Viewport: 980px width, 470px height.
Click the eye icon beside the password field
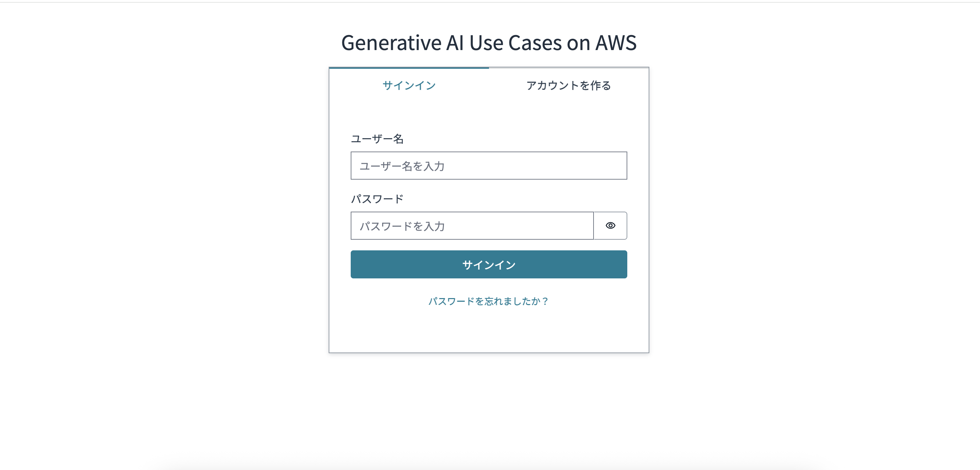pyautogui.click(x=610, y=226)
